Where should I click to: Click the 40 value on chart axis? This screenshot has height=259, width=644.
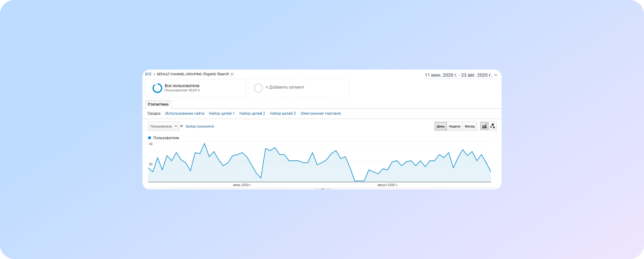pos(151,144)
